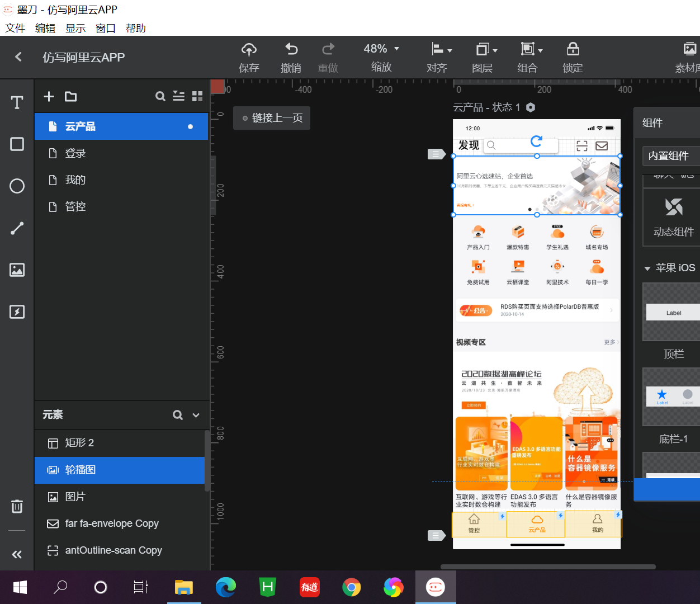Select antOutline-scan Copy element
Screen dimensions: 700x604
pos(120,550)
